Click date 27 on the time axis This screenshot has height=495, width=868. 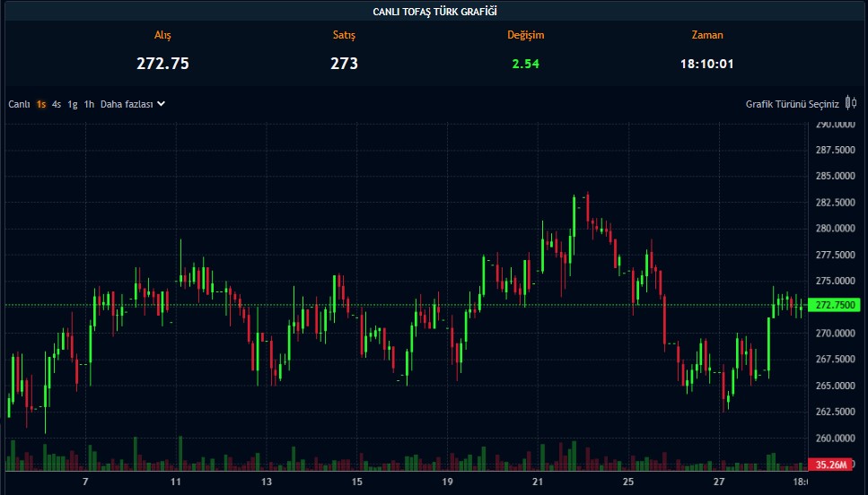point(719,482)
